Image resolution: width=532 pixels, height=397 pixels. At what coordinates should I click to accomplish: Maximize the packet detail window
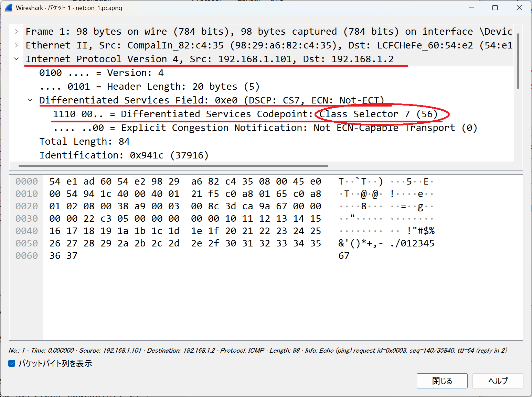495,8
